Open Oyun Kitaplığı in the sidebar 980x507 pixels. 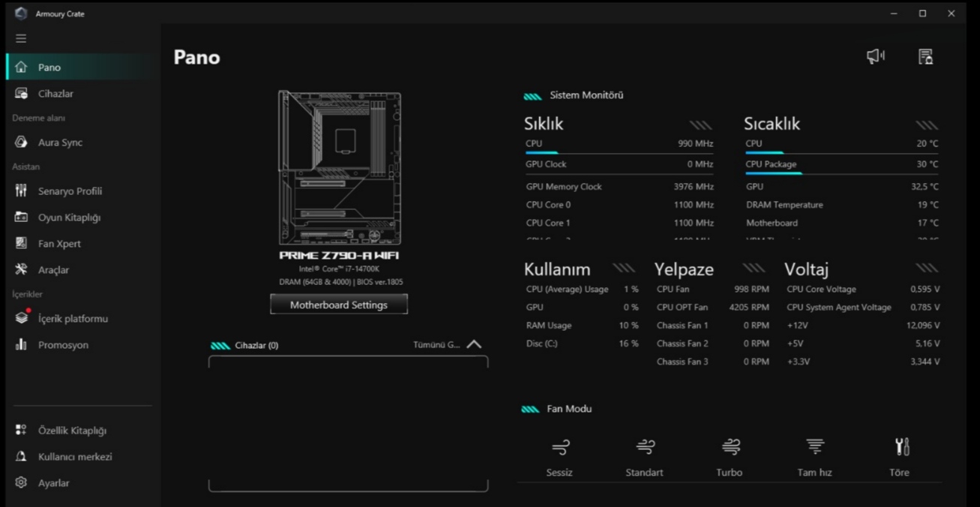point(82,217)
